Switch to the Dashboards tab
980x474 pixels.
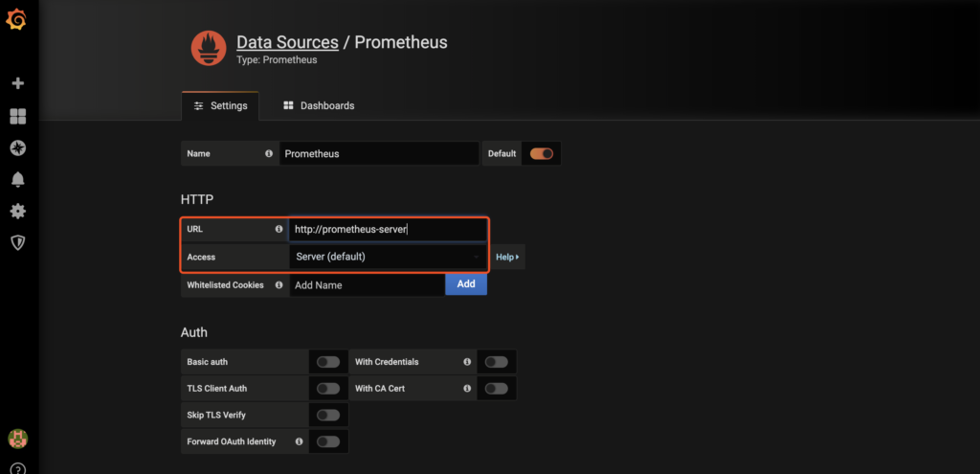pos(319,105)
